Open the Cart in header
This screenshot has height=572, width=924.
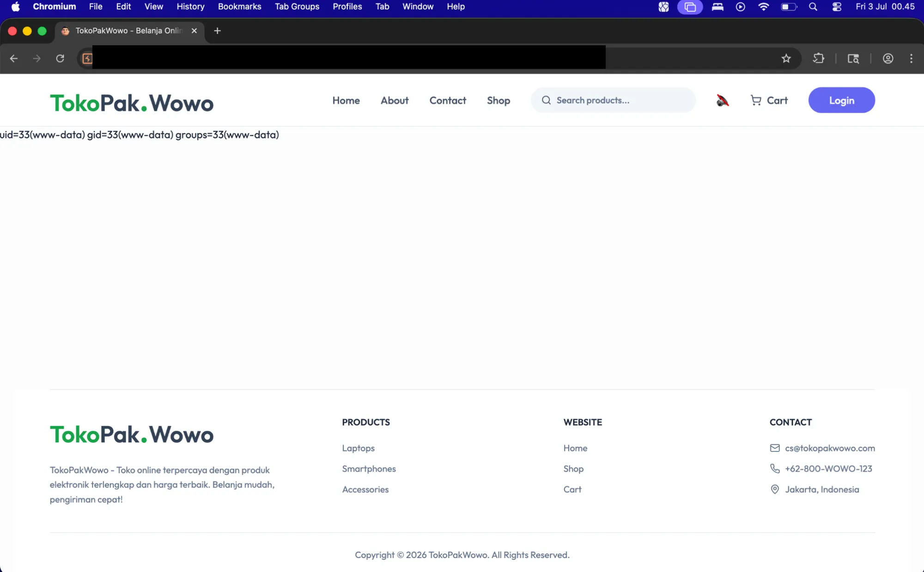click(x=769, y=100)
